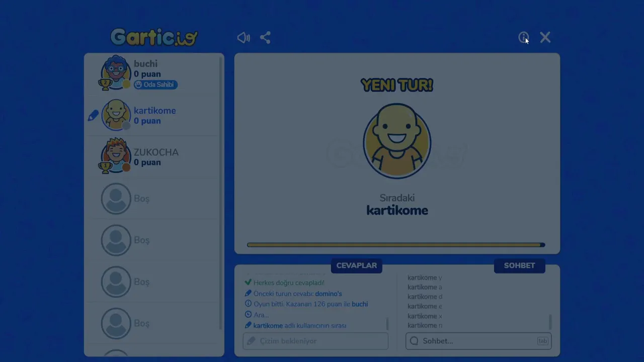Viewport: 644px width, 362px height.
Task: Click the 'Ara...' message line
Action: [x=261, y=315]
